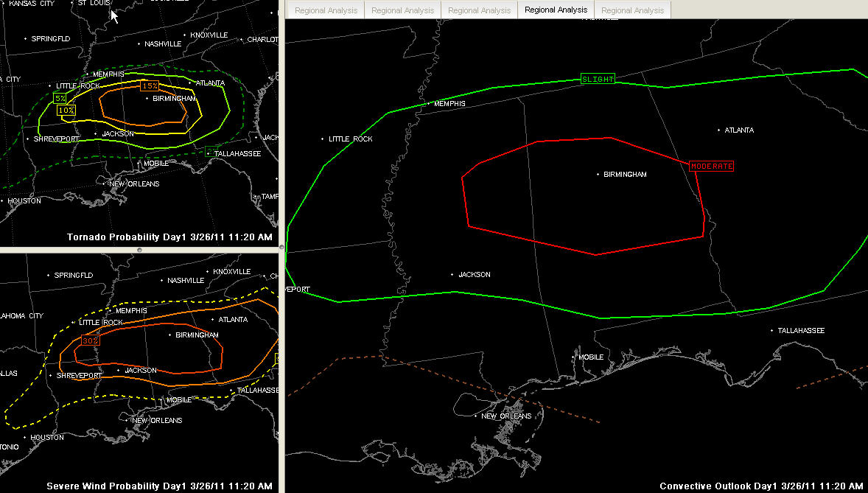
Task: Click the 5% tornado probability label
Action: [60, 98]
